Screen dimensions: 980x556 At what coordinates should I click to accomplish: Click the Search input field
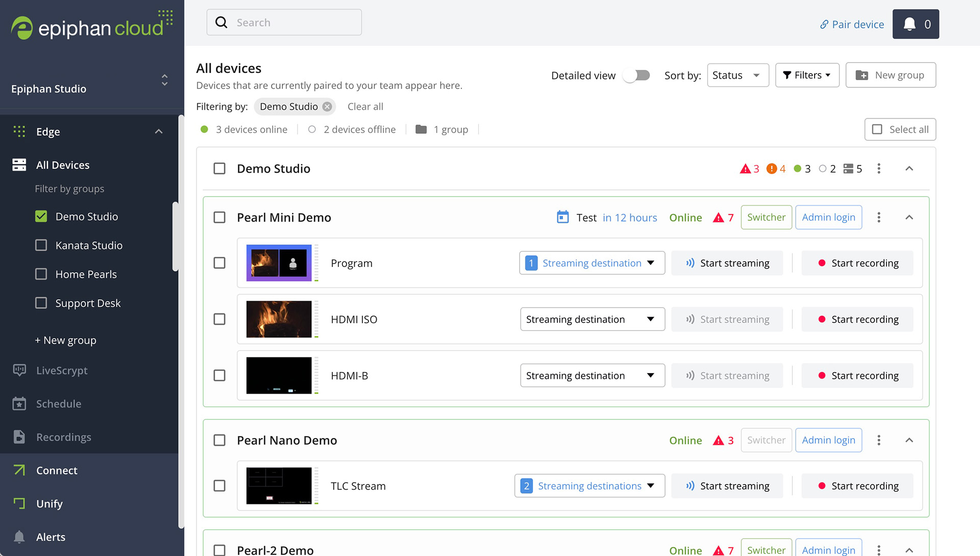(x=296, y=22)
